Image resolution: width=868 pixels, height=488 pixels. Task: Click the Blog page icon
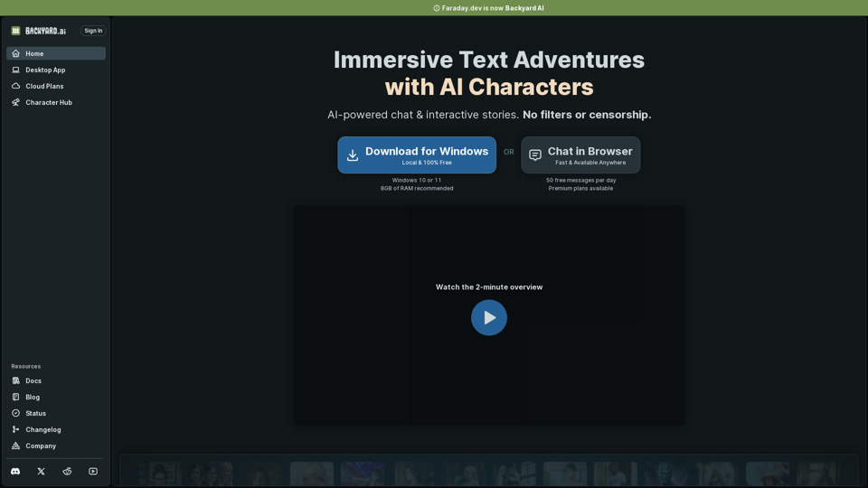tap(15, 398)
